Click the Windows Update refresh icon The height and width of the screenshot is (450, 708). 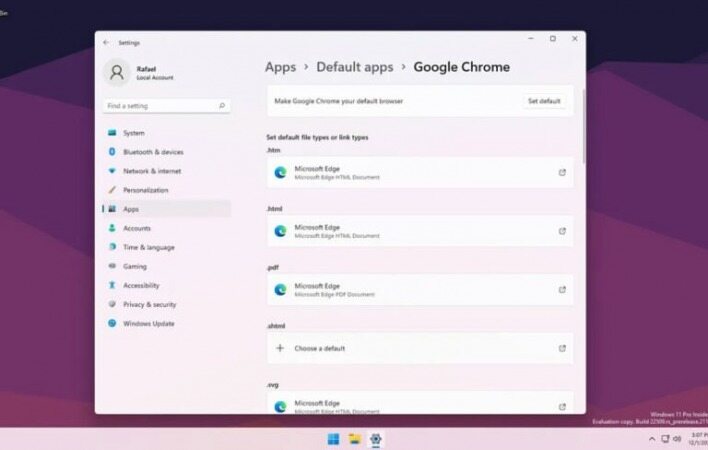[x=112, y=323]
